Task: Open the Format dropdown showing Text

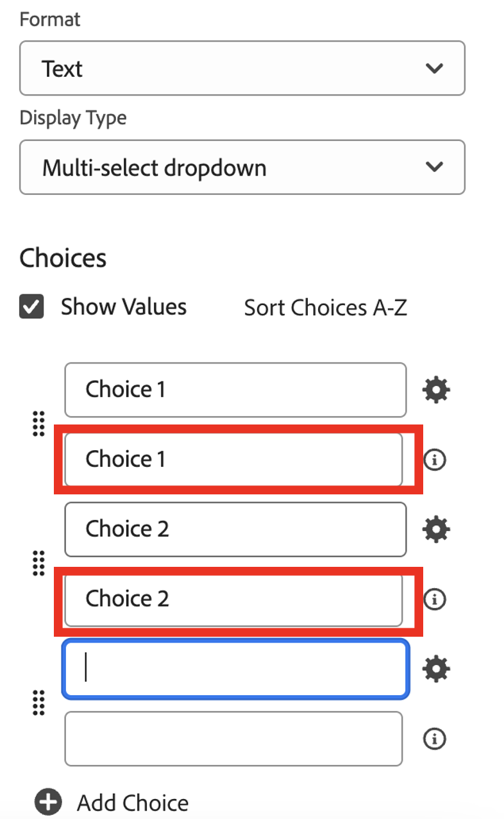Action: [242, 69]
